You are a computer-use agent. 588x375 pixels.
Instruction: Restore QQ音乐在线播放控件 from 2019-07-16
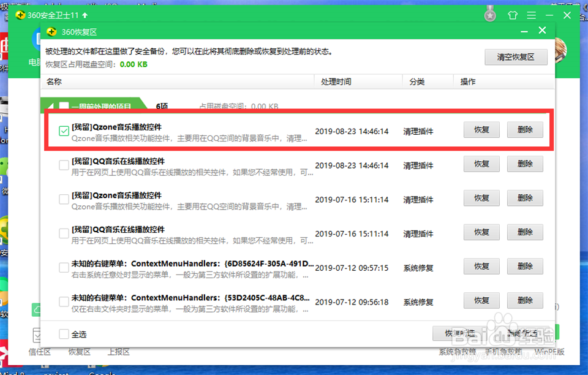tap(481, 232)
